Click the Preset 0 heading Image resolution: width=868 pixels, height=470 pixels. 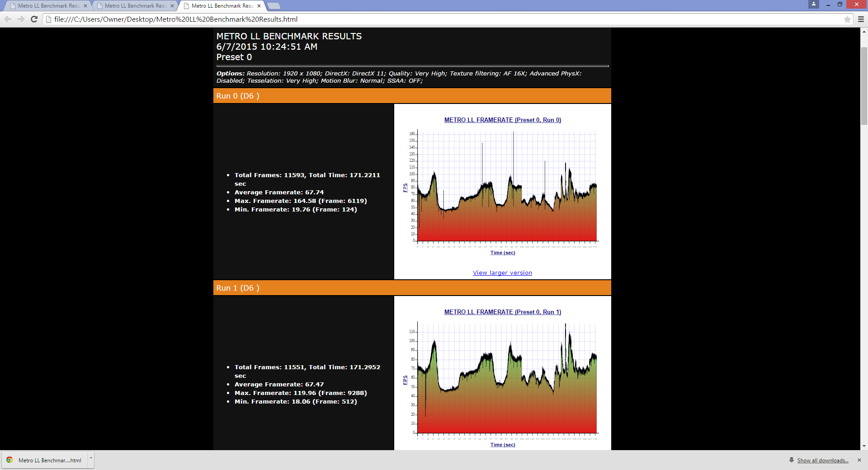click(x=234, y=57)
